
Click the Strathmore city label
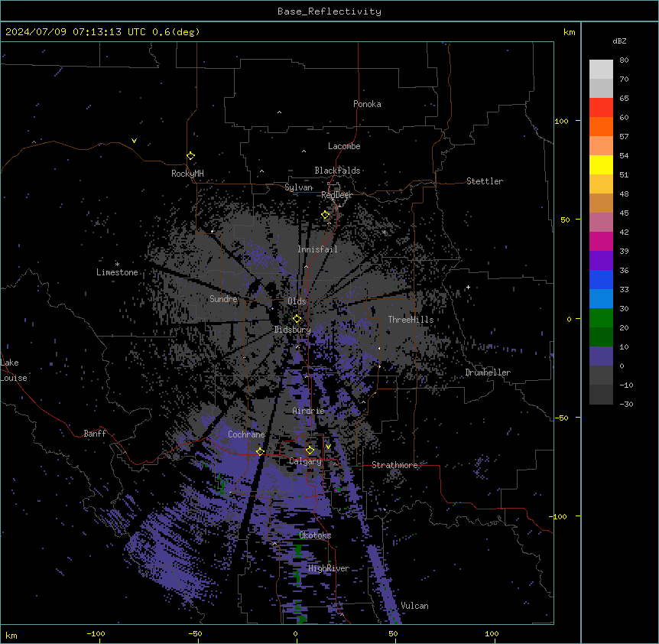[394, 465]
